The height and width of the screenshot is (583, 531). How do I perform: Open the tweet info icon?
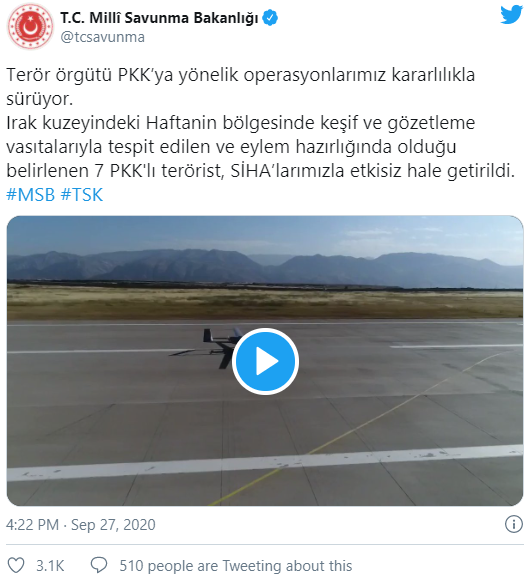point(514,524)
